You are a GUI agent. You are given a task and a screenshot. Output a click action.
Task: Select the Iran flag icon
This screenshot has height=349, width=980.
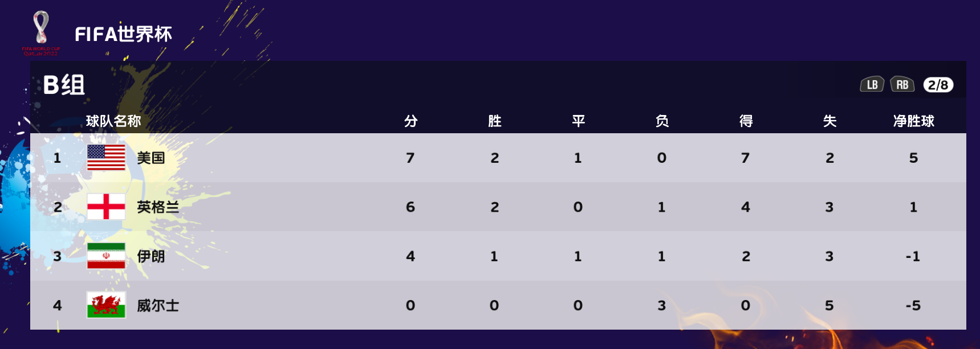coord(106,256)
